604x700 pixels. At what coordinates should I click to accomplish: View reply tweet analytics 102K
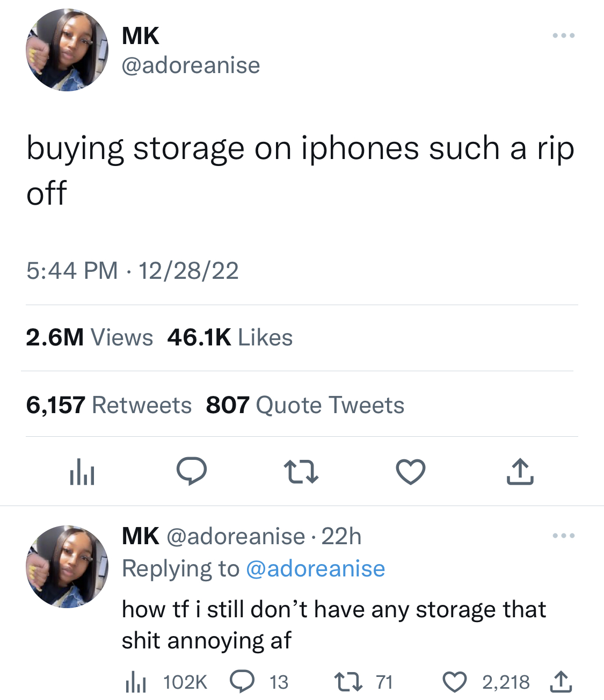point(166,682)
